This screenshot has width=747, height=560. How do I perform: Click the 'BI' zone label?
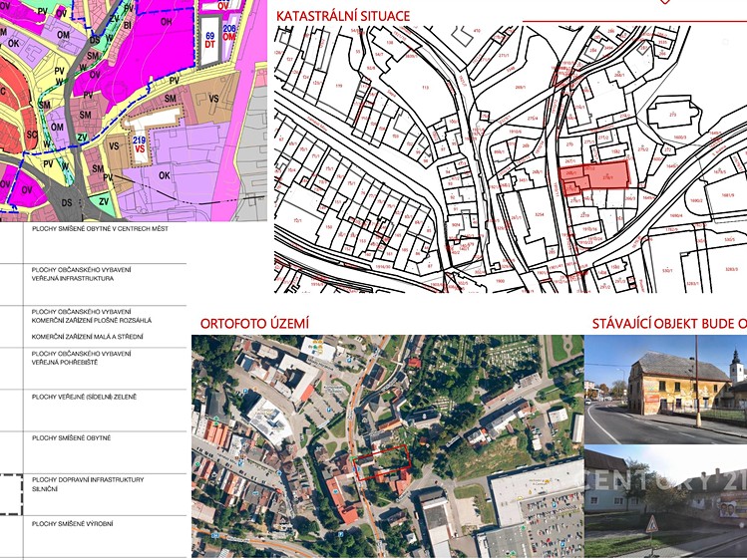click(128, 25)
